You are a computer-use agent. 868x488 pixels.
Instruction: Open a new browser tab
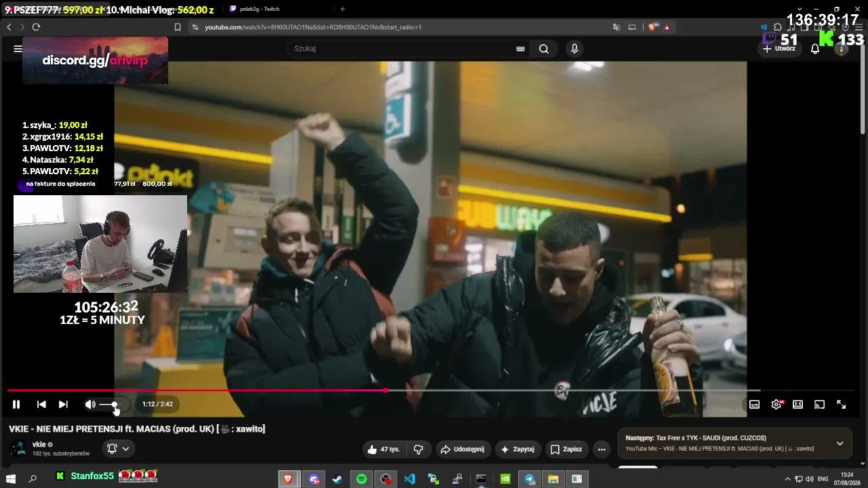pyautogui.click(x=342, y=9)
